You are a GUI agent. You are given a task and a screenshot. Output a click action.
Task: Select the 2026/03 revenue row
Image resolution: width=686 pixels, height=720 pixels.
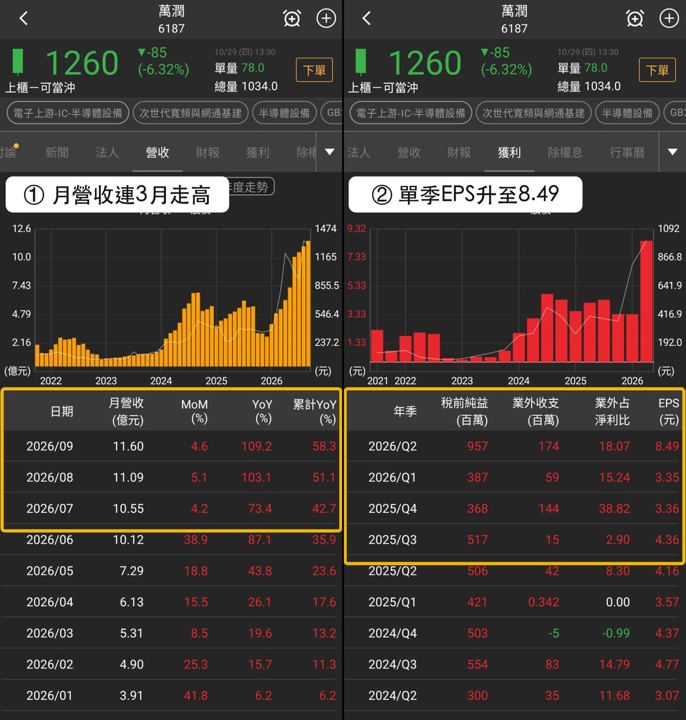click(171, 634)
